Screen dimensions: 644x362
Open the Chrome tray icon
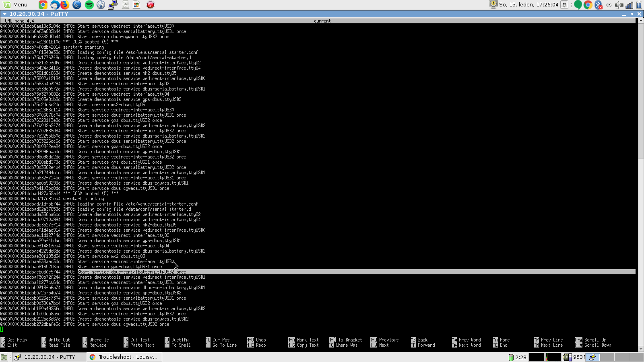pyautogui.click(x=588, y=5)
